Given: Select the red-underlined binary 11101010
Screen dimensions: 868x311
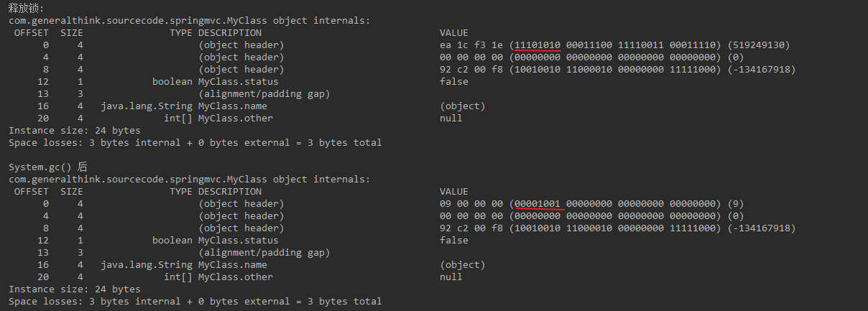Looking at the screenshot, I should [x=537, y=45].
